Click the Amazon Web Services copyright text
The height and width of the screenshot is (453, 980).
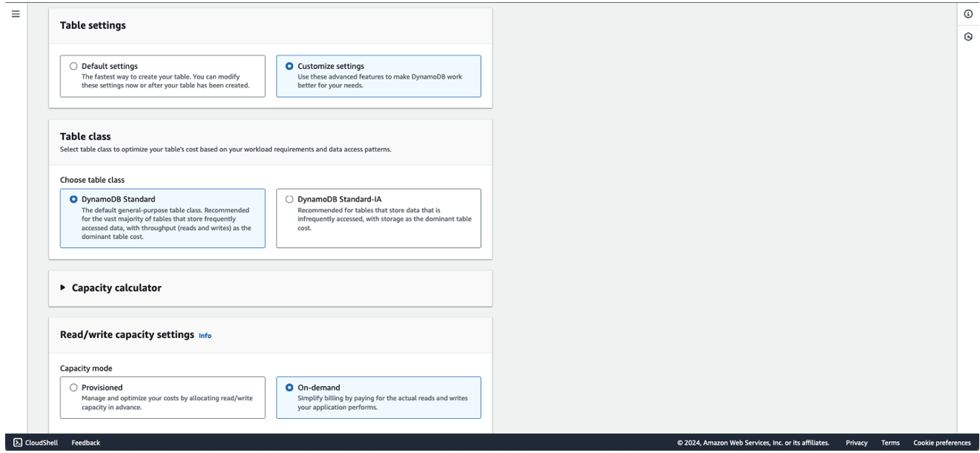click(753, 443)
